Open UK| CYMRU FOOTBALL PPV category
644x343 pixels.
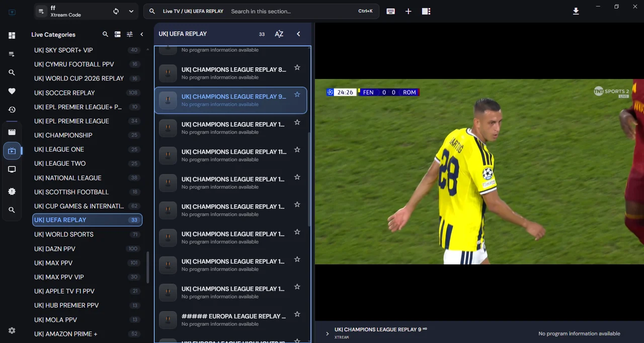click(x=87, y=64)
